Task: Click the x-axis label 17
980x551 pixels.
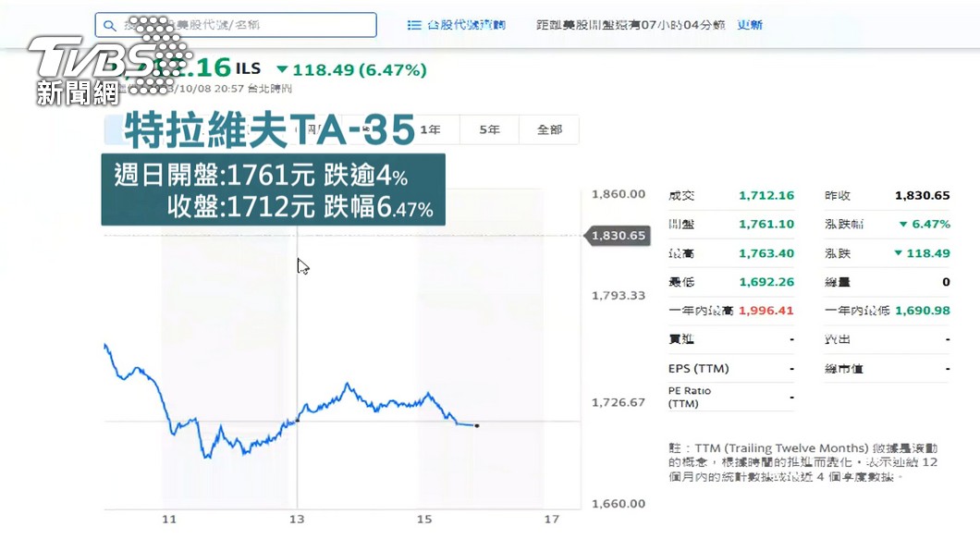Action: (x=551, y=520)
